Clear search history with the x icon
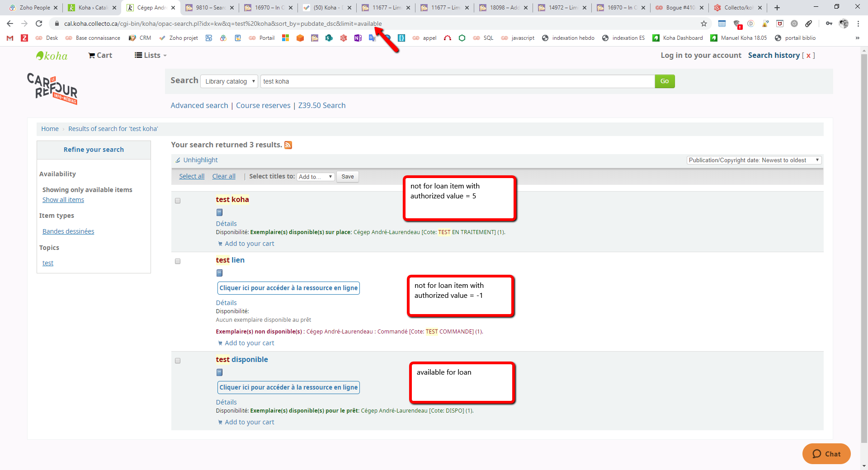Image resolution: width=868 pixels, height=470 pixels. point(808,56)
